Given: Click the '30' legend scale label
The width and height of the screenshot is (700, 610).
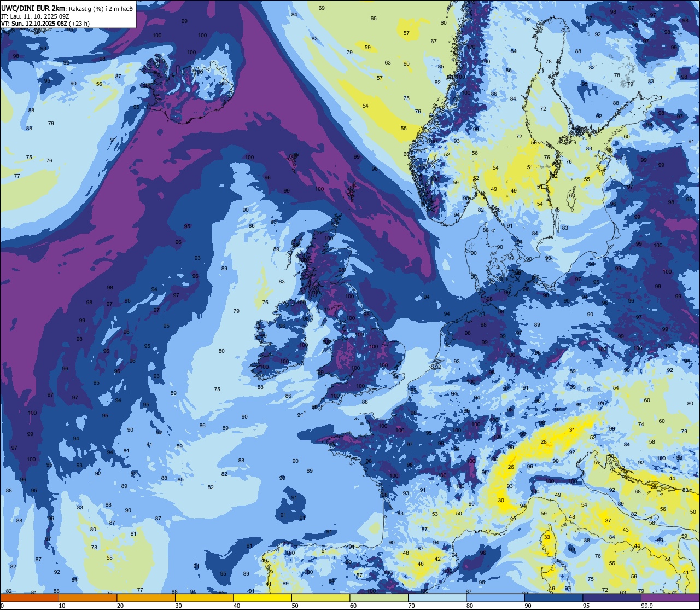Looking at the screenshot, I should (x=178, y=606).
